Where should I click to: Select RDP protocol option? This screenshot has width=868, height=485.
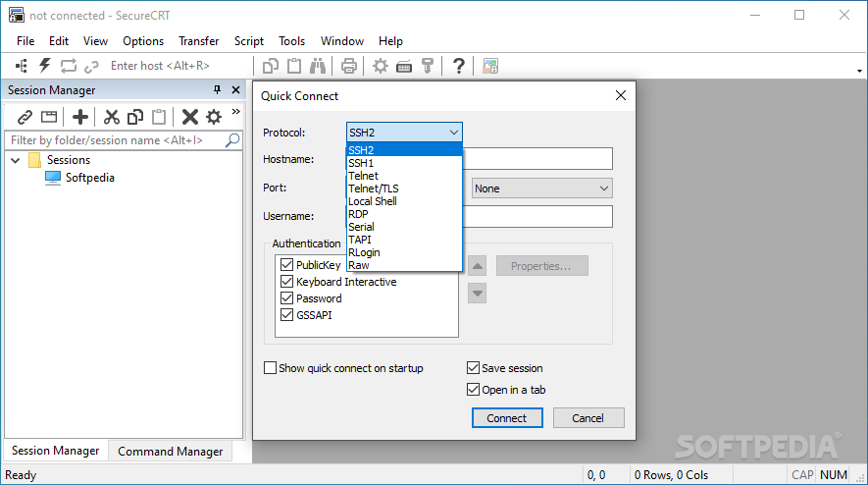click(404, 214)
